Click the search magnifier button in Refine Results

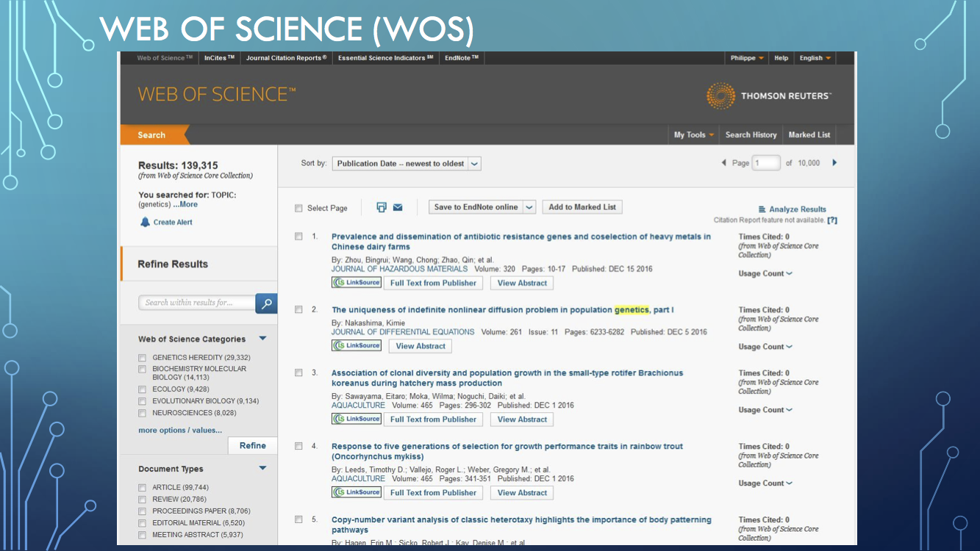coord(266,303)
